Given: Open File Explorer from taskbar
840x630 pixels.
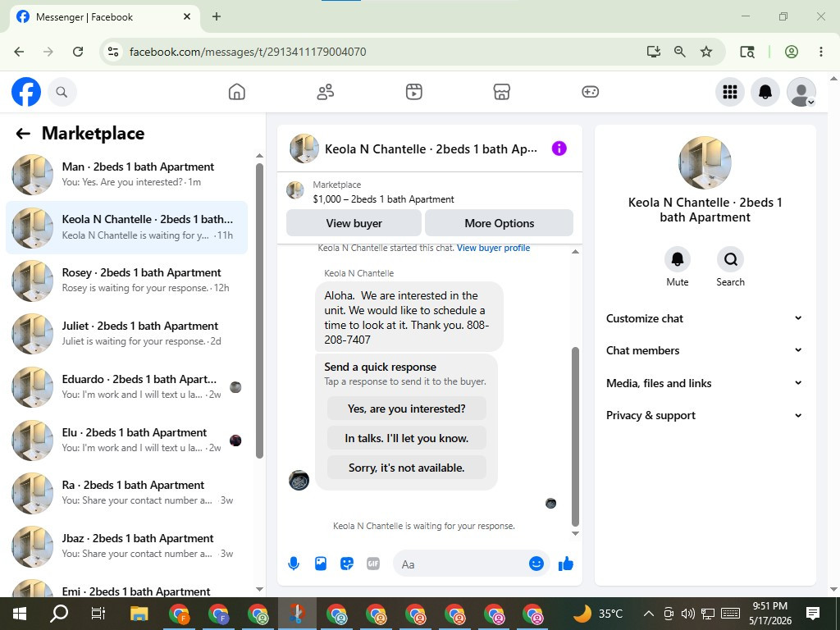Looking at the screenshot, I should point(139,614).
